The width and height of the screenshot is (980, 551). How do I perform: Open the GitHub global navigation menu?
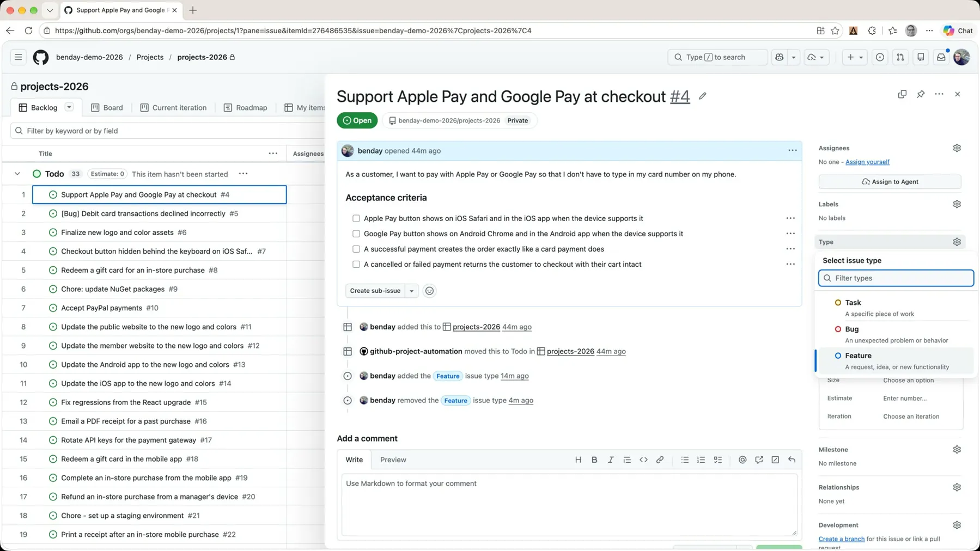coord(18,57)
